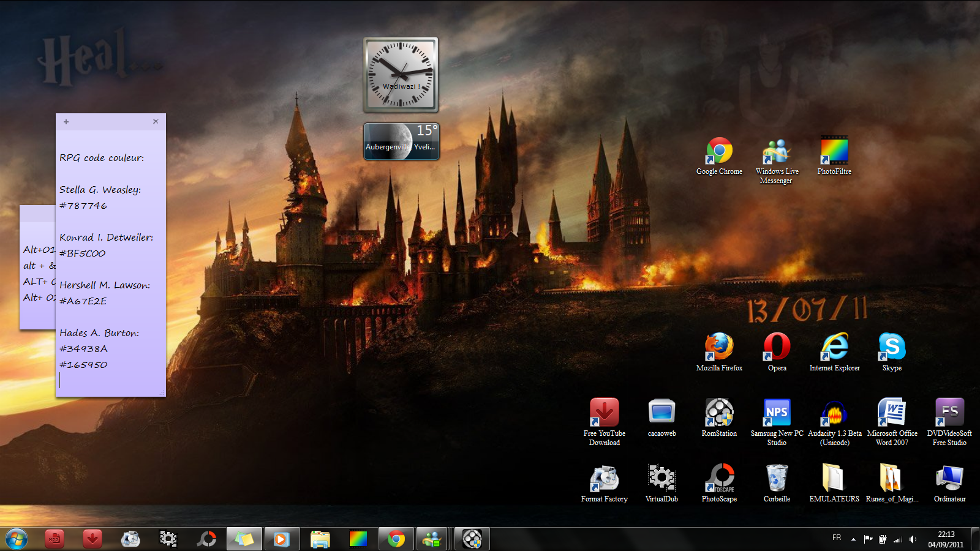
Task: Click 'Konrad I. Detweiler:' in sticky note
Action: [x=106, y=238]
